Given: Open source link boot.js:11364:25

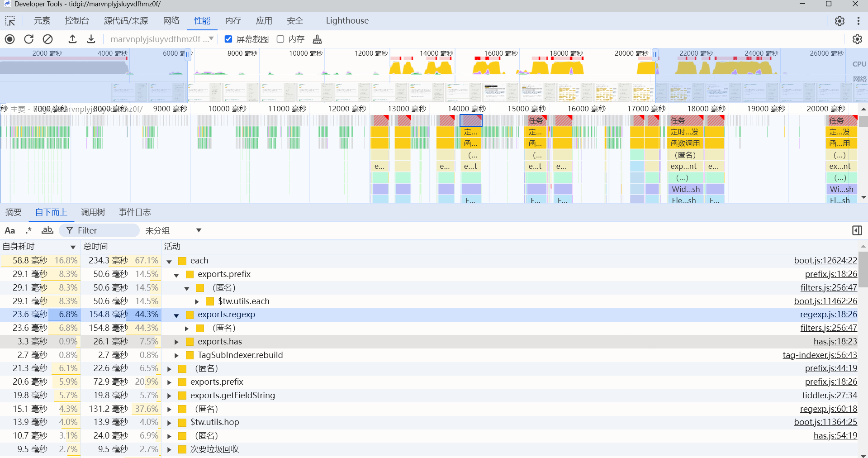Looking at the screenshot, I should (x=825, y=422).
